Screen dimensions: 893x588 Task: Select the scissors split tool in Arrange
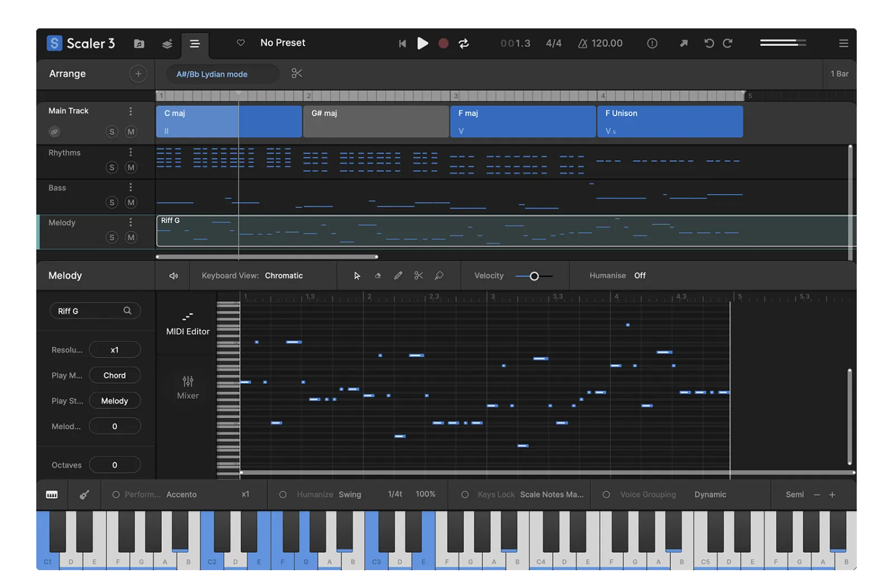click(x=297, y=74)
